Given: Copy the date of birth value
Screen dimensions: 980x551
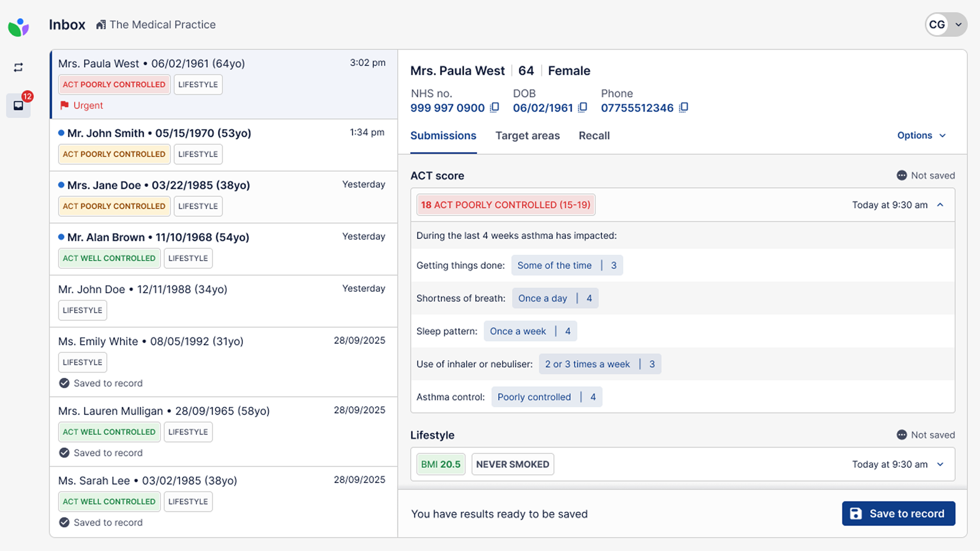Looking at the screenshot, I should click(x=583, y=108).
